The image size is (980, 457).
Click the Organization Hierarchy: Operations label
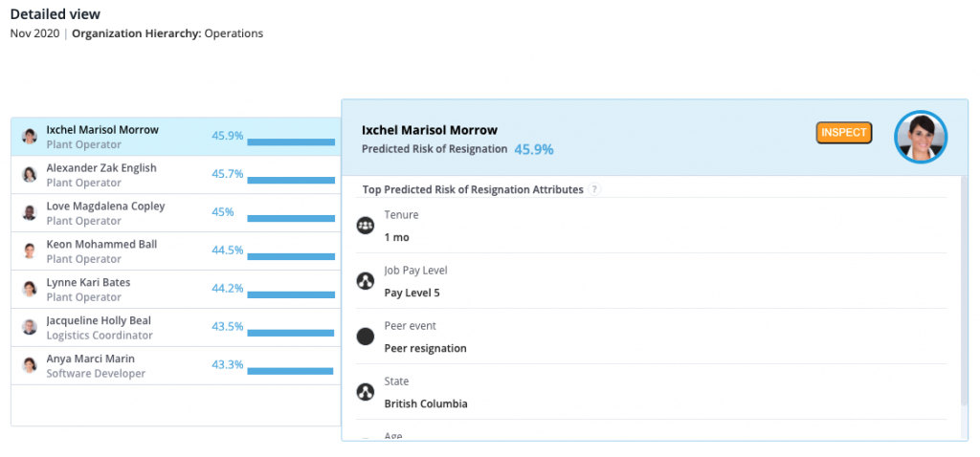(x=167, y=33)
